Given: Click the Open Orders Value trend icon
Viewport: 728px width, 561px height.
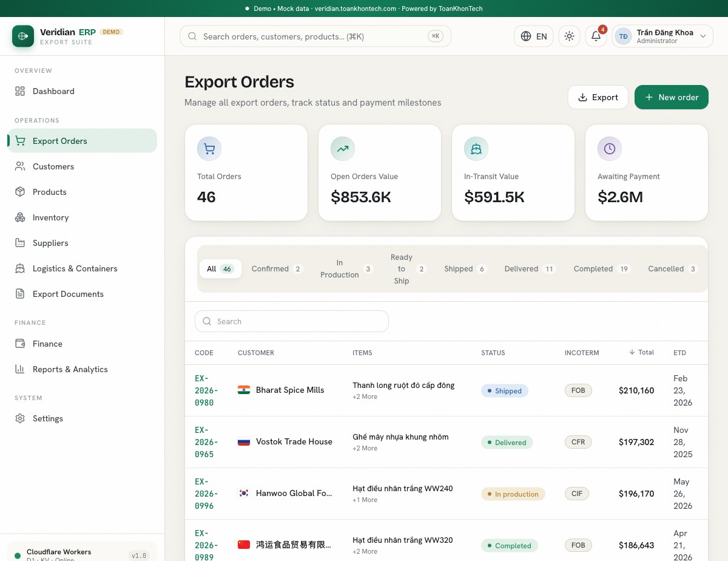Looking at the screenshot, I should (x=343, y=149).
